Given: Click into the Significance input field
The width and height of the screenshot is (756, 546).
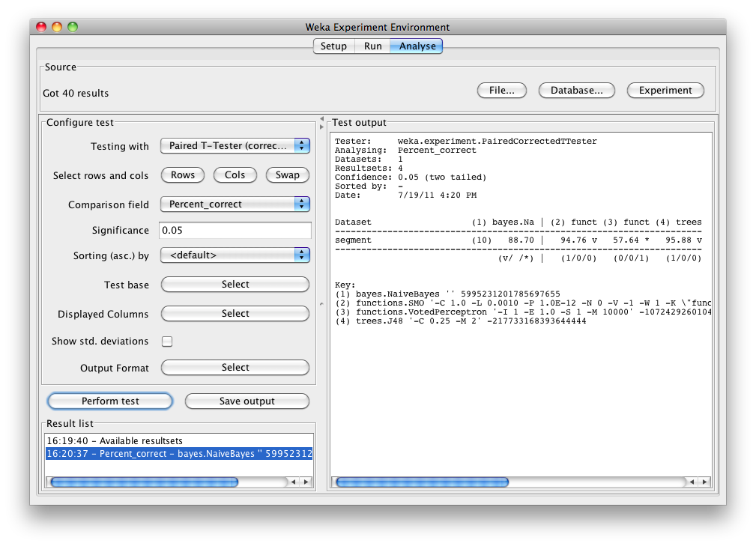Looking at the screenshot, I should pos(235,231).
